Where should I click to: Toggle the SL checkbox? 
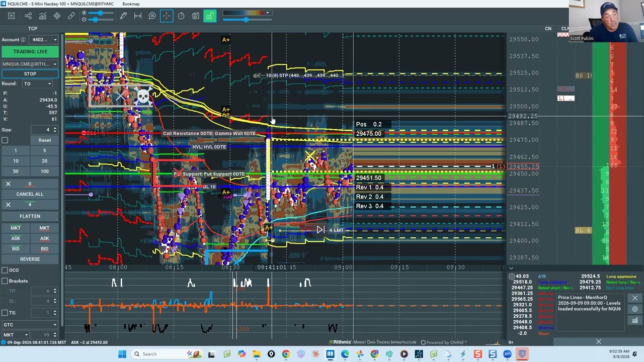[x=5, y=301]
